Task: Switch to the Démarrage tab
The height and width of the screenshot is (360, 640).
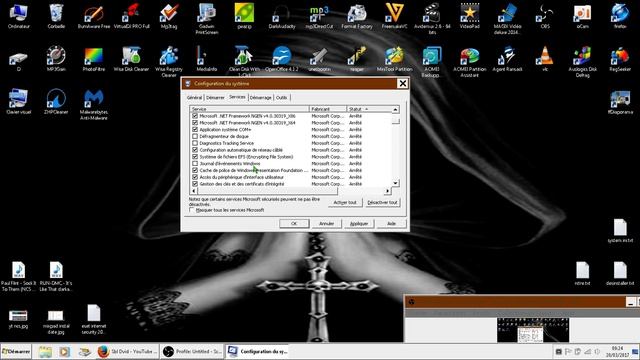Action: point(260,98)
